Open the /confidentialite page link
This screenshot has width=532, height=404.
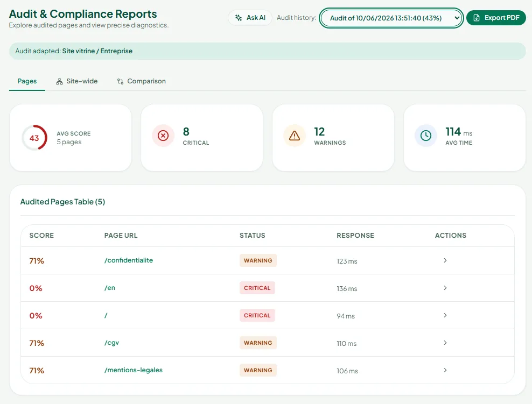(x=129, y=260)
